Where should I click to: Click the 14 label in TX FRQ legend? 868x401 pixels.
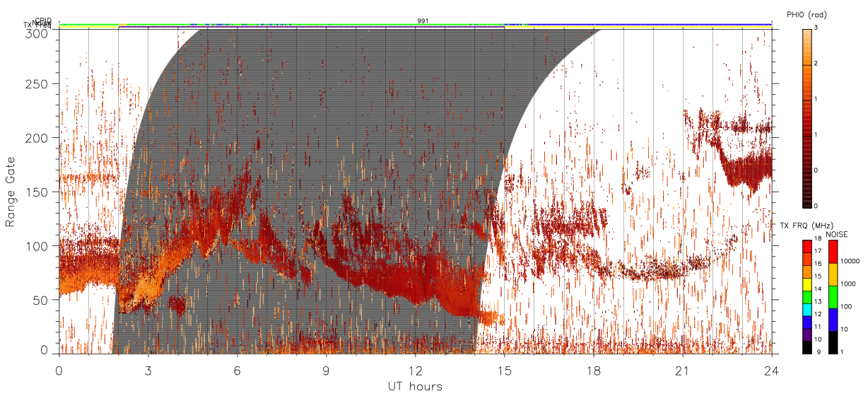coord(818,289)
